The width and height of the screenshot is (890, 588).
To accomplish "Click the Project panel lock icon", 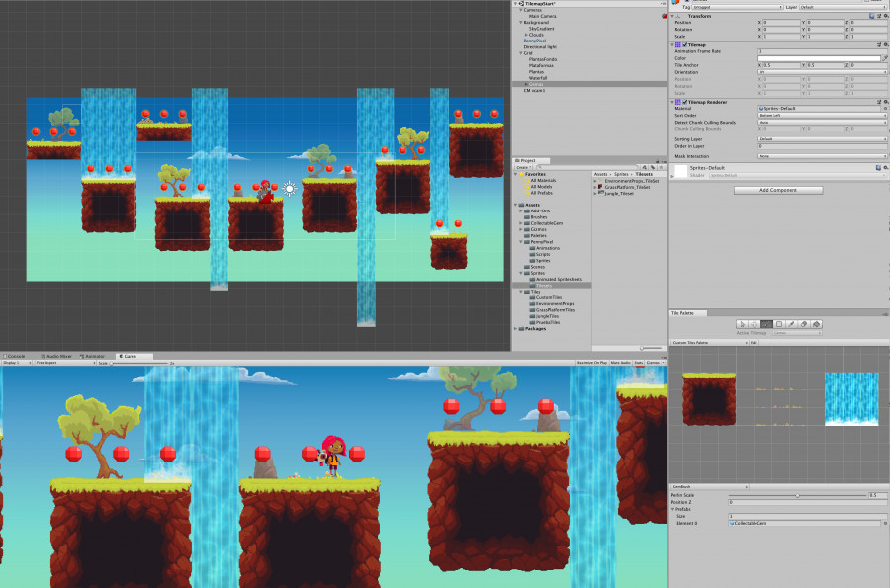I will pos(658,161).
